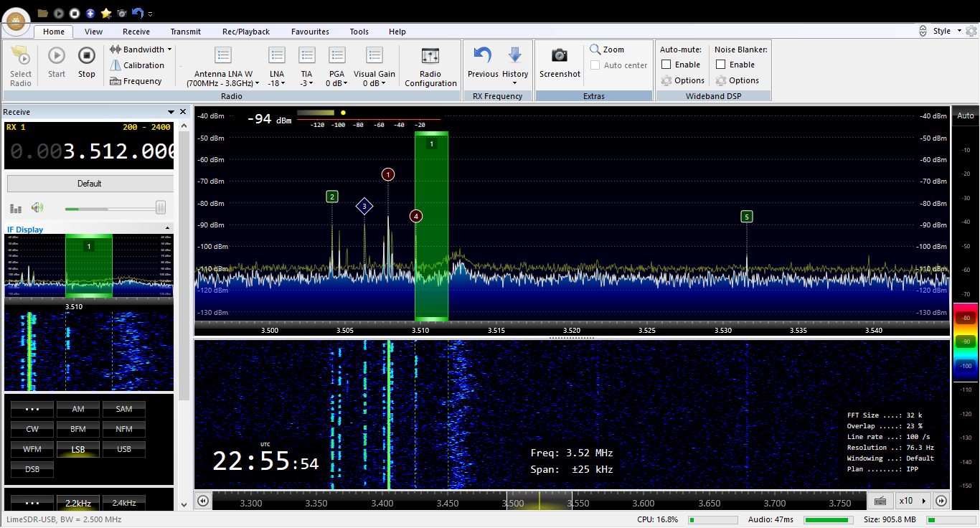This screenshot has width=980, height=528.
Task: Click spectrum marker 5
Action: click(747, 217)
